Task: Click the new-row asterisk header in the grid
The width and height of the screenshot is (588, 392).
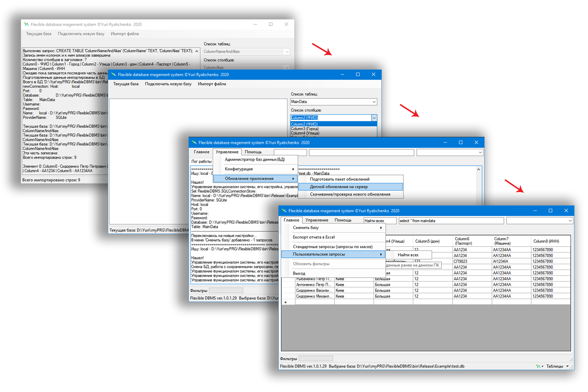Action: point(288,302)
